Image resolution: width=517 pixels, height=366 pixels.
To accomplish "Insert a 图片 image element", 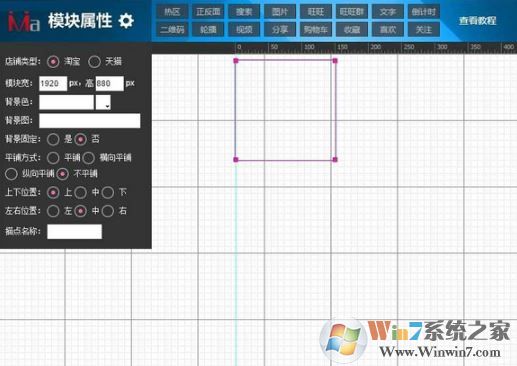I will (280, 12).
